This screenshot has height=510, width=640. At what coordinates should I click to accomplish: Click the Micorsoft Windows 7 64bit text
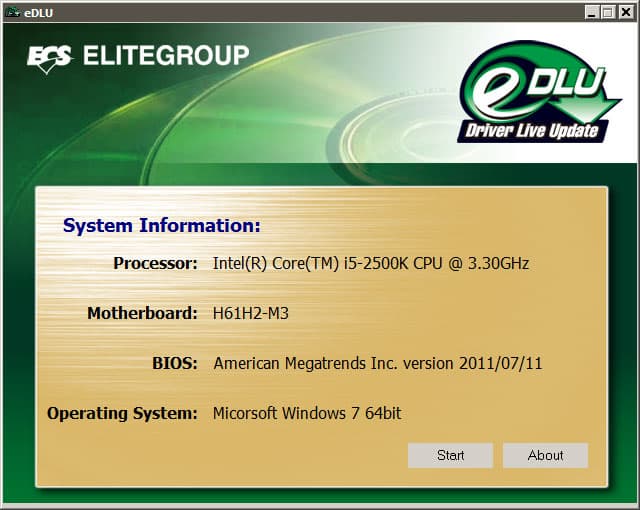tap(307, 413)
